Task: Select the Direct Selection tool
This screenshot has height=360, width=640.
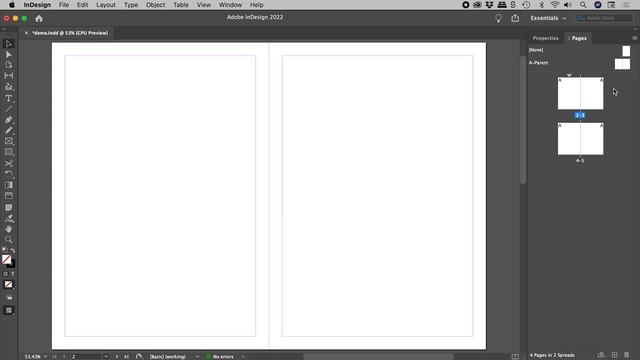Action: tap(9, 55)
